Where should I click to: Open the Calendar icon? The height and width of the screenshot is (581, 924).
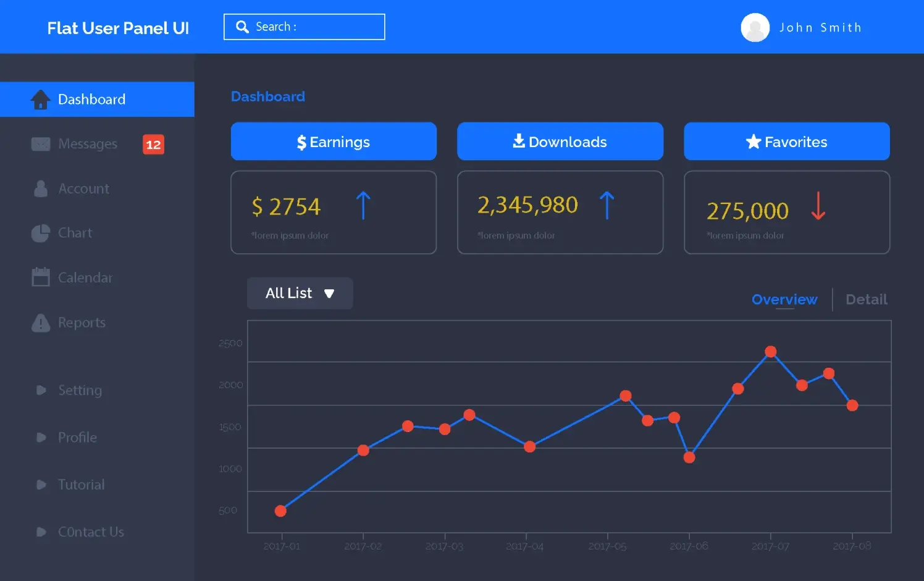point(41,278)
